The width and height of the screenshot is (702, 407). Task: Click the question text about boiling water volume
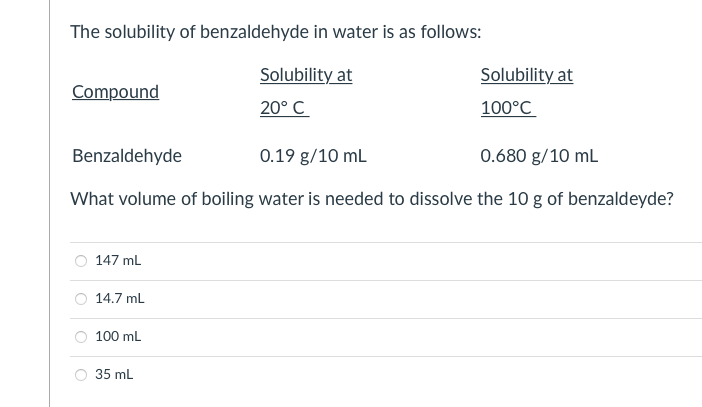click(372, 199)
